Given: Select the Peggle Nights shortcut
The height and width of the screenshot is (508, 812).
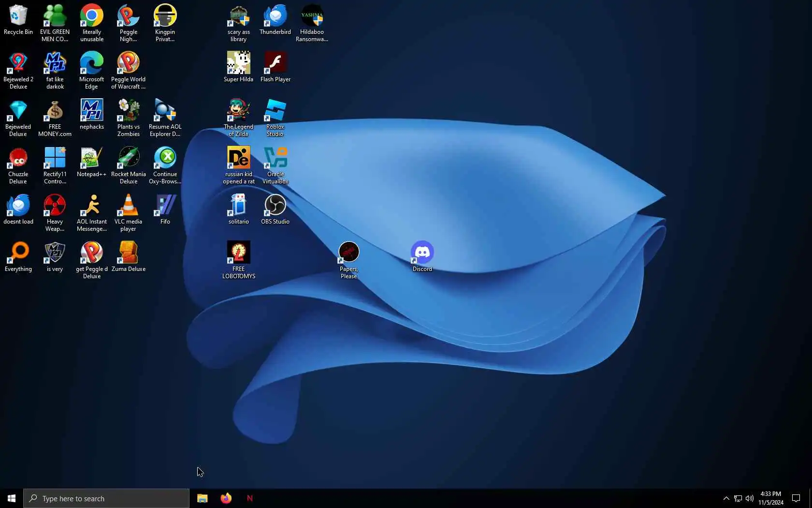Looking at the screenshot, I should coord(128,23).
